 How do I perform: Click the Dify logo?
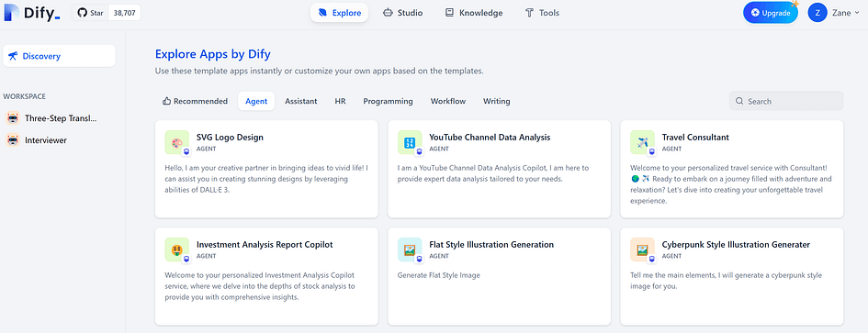pos(31,13)
